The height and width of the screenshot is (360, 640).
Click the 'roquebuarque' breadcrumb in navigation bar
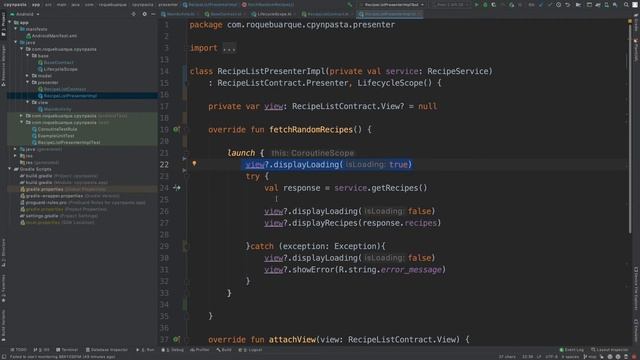(113, 5)
